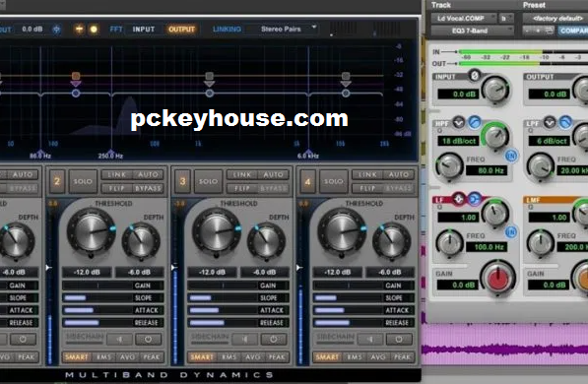This screenshot has height=384, width=588.
Task: Click band 2 sidechain listen speaker icon
Action: pyautogui.click(x=119, y=340)
